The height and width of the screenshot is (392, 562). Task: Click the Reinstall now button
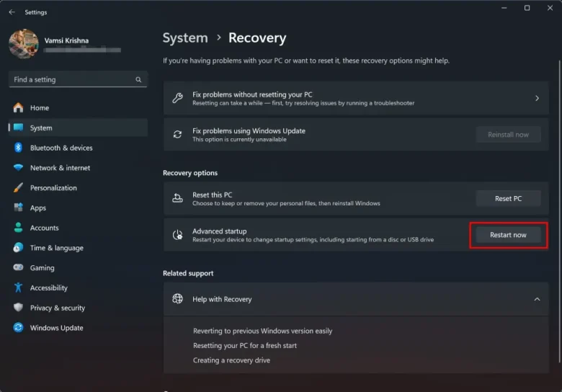(x=508, y=135)
